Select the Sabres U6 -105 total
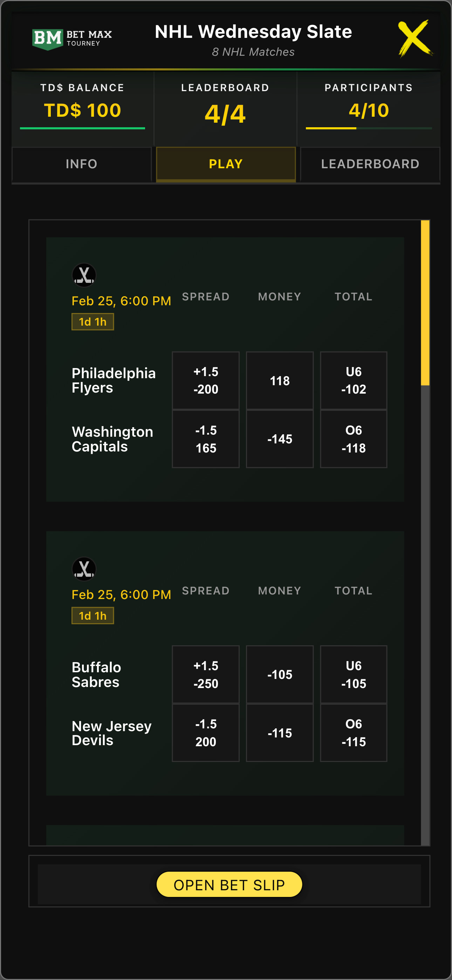 point(353,674)
